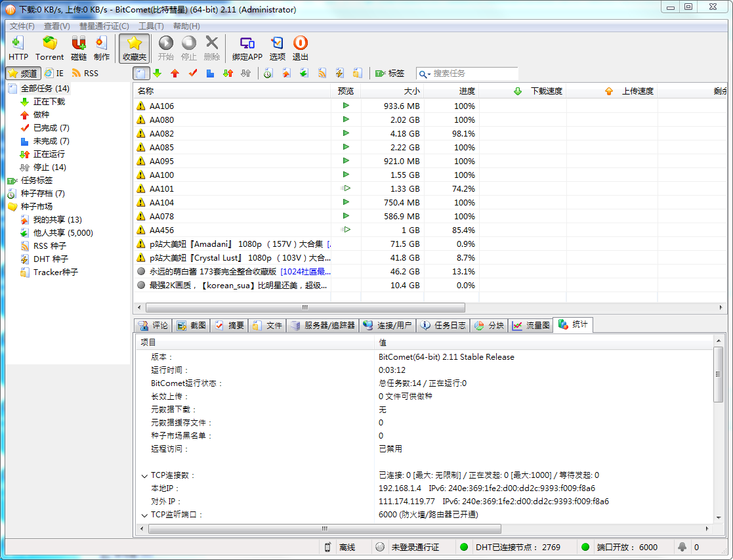
Task: Sort tasks by 进度 column header
Action: click(x=451, y=91)
